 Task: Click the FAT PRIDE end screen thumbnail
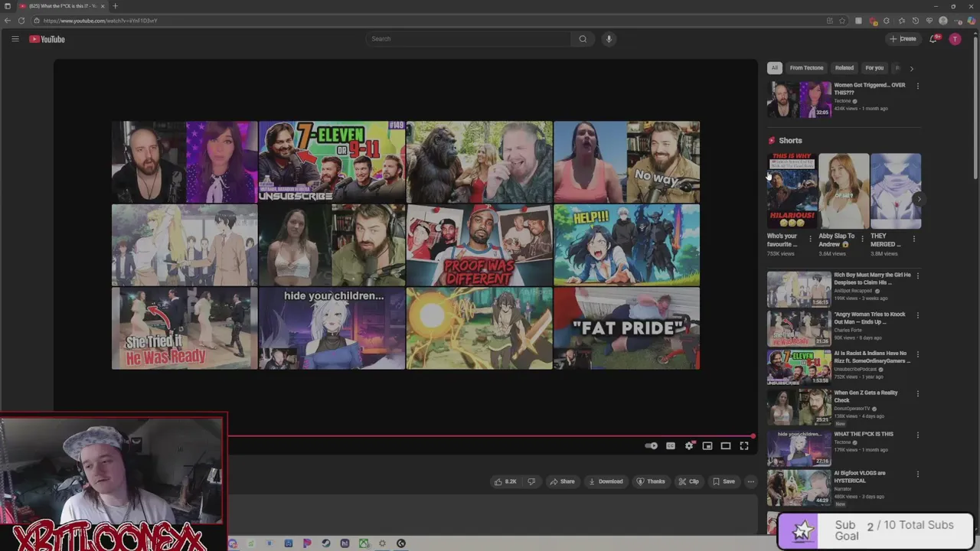tap(626, 328)
